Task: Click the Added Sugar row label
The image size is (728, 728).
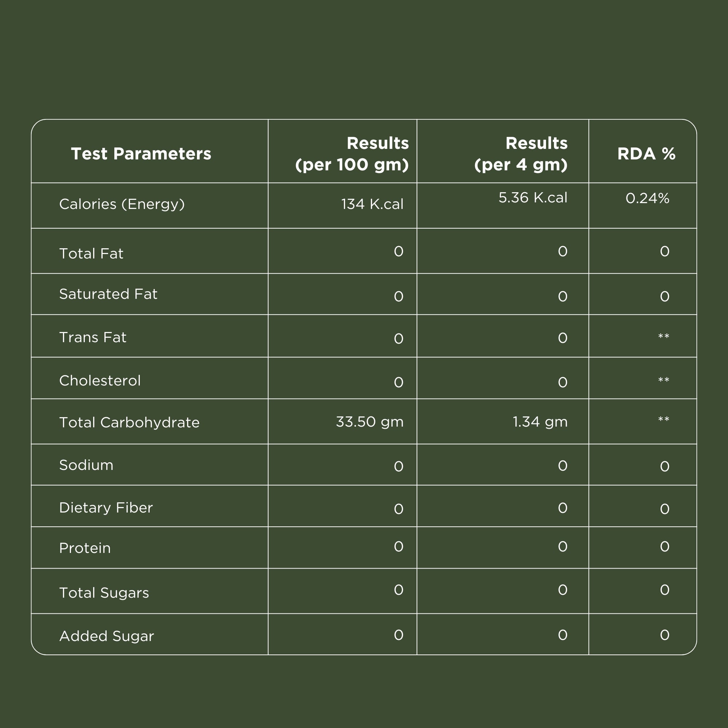Action: pyautogui.click(x=107, y=636)
